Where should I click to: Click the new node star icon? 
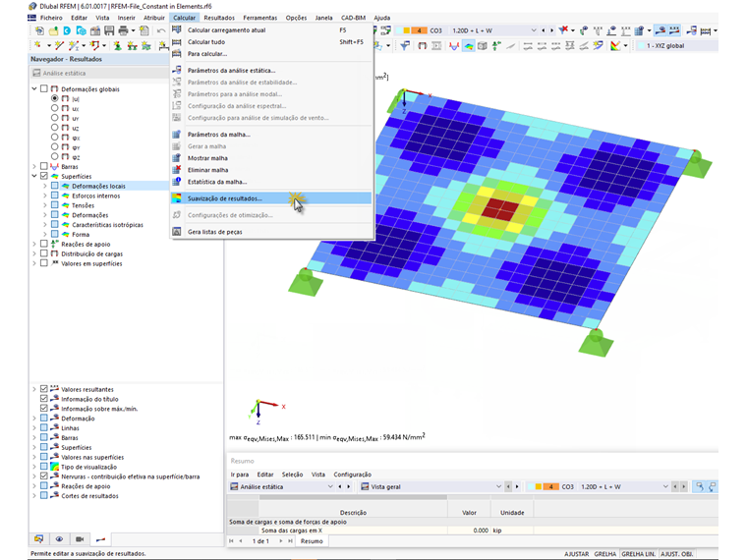tap(37, 45)
